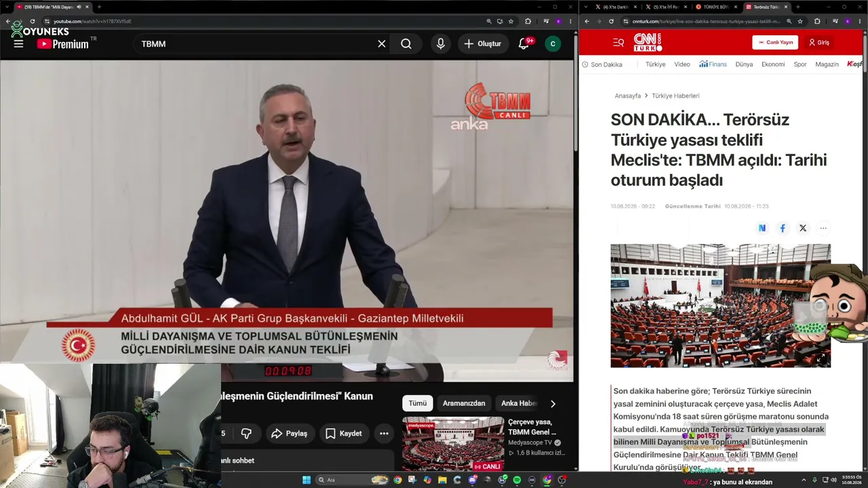Select the Tümü filter chip

pos(418,403)
